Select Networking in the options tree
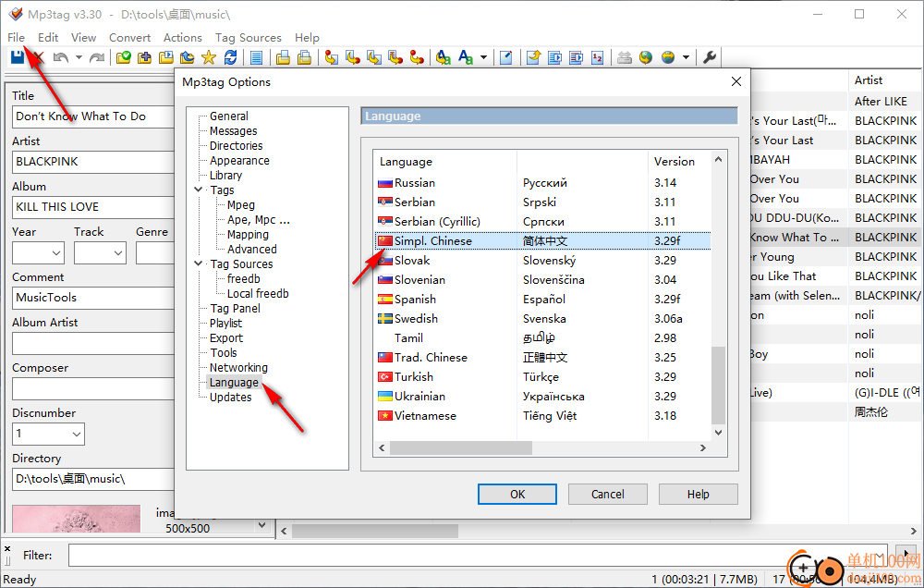This screenshot has height=588, width=924. [238, 367]
